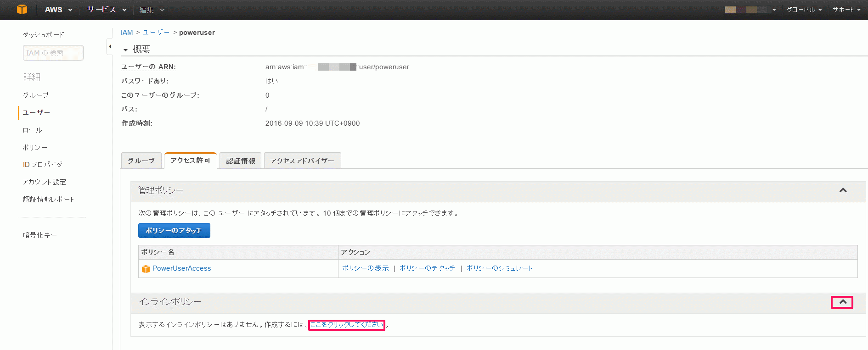Screen dimensions: 868x350
Task: Click ポリシーのシミュレート for PowerUserAccess
Action: (x=500, y=268)
